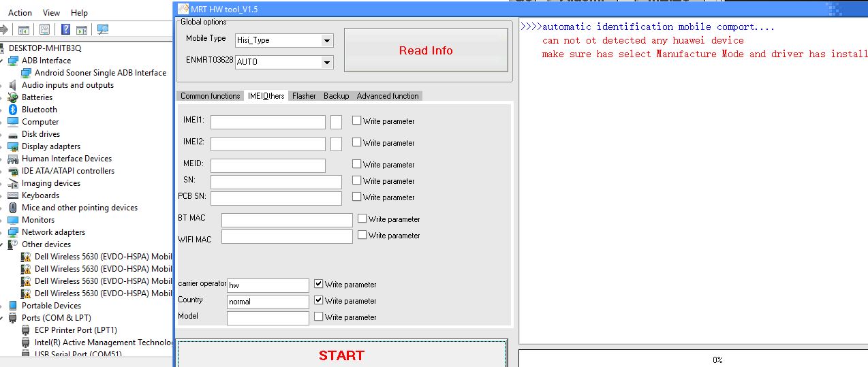Click the IDE ATA/ATAPI controllers icon

coord(13,171)
